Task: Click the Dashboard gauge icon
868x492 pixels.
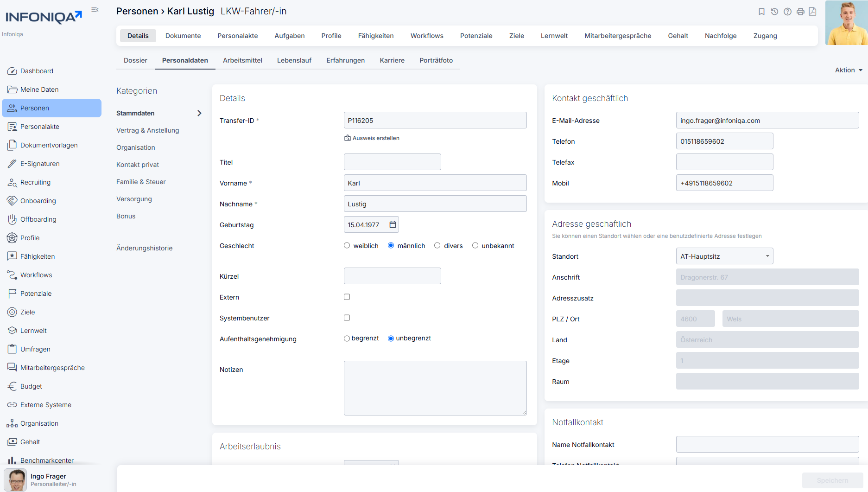Action: 12,71
